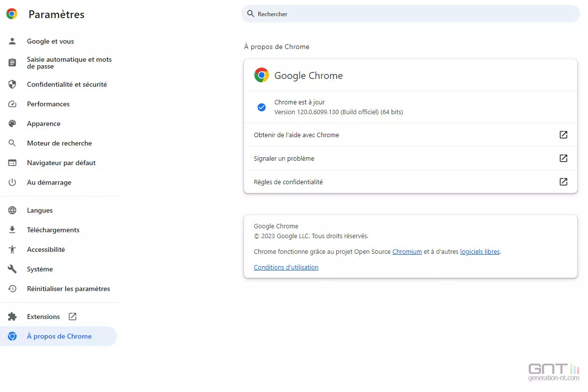588x392 pixels.
Task: Open the logiciels libres link
Action: click(480, 252)
